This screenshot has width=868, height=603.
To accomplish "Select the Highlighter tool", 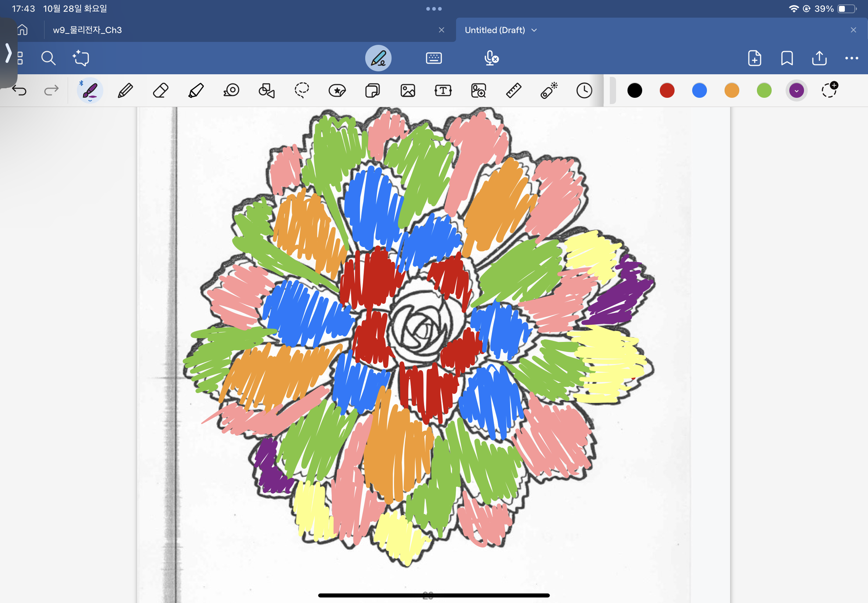I will point(196,91).
